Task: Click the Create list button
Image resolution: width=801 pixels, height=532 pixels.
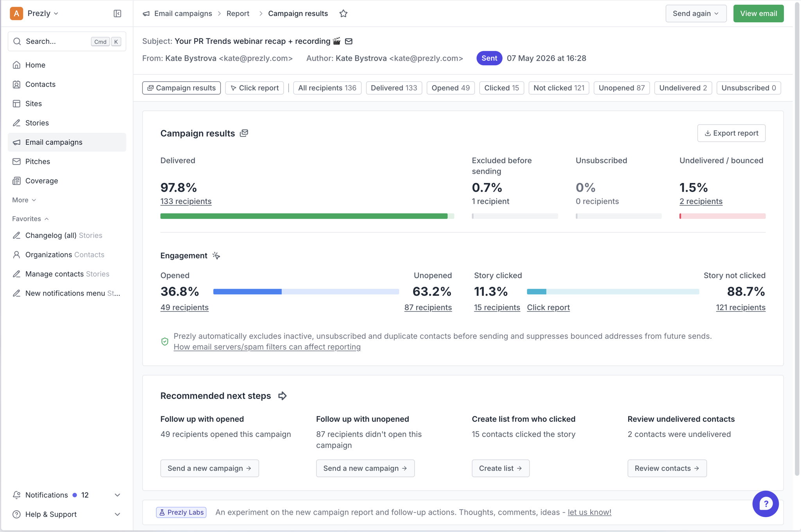Action: pyautogui.click(x=501, y=468)
